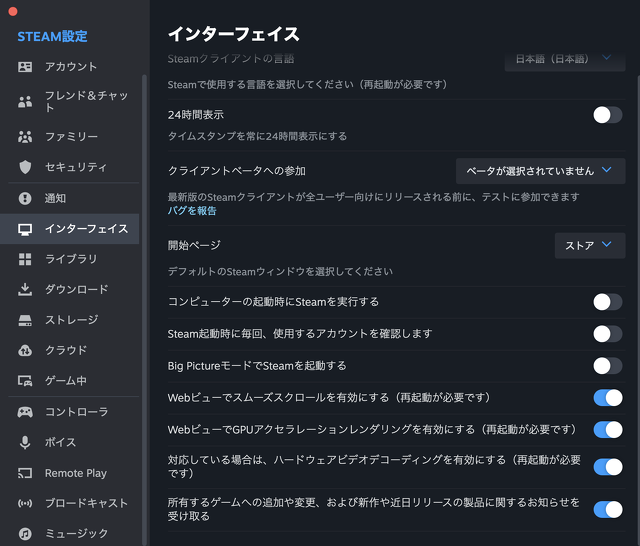The width and height of the screenshot is (640, 546).
Task: Click the フレンド&チャット people icon
Action: tap(25, 102)
